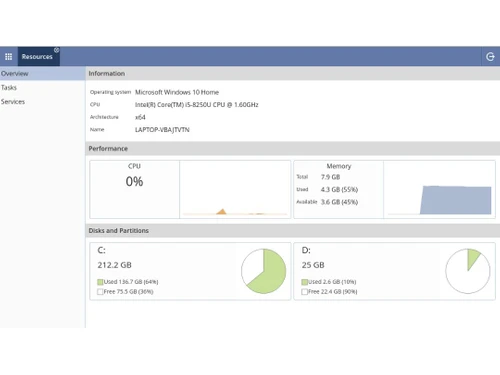The width and height of the screenshot is (500, 375).
Task: Click the C: drive pie chart
Action: tap(264, 271)
